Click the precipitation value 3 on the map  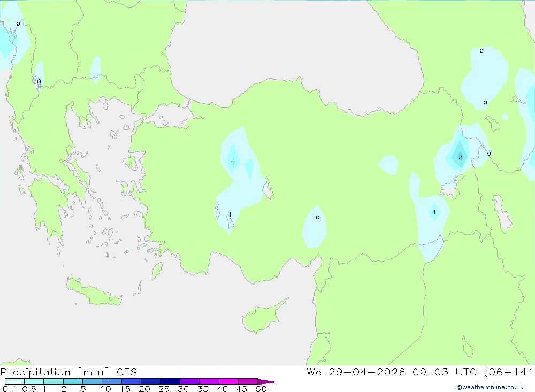tap(461, 157)
